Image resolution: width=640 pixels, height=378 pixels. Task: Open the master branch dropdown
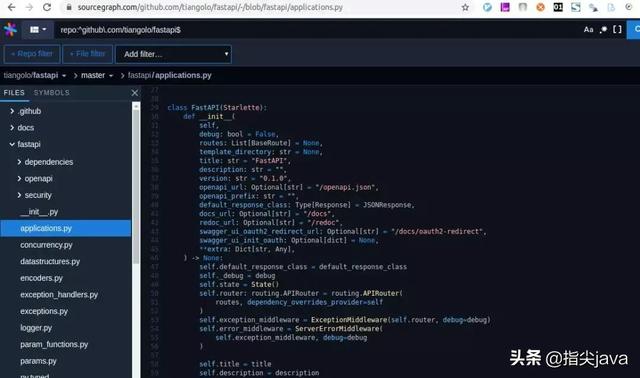[x=97, y=76]
